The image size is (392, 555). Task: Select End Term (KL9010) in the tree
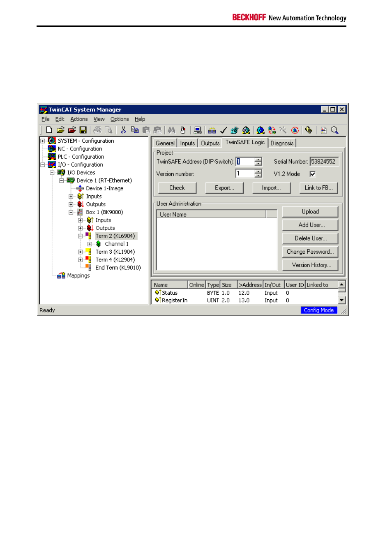[x=118, y=268]
